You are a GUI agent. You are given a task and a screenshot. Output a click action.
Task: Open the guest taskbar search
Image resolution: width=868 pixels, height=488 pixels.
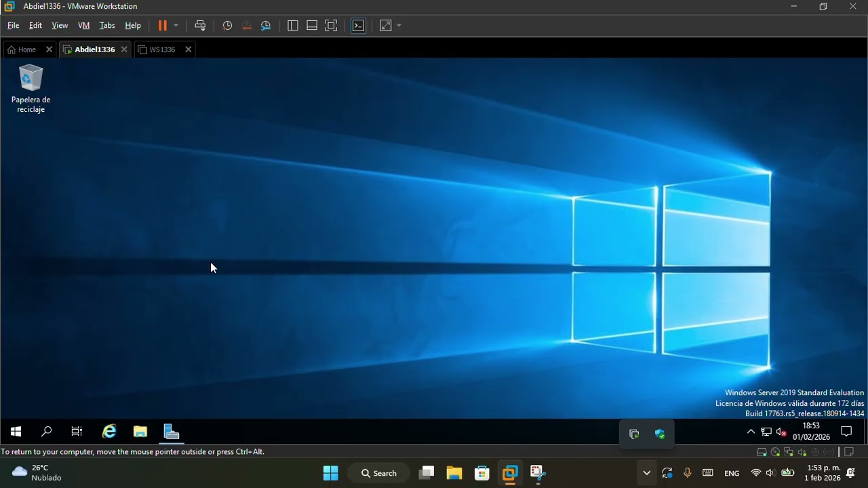46,432
